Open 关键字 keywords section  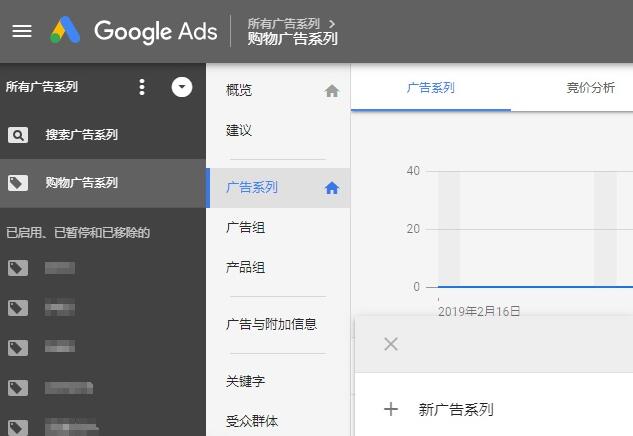pos(246,381)
